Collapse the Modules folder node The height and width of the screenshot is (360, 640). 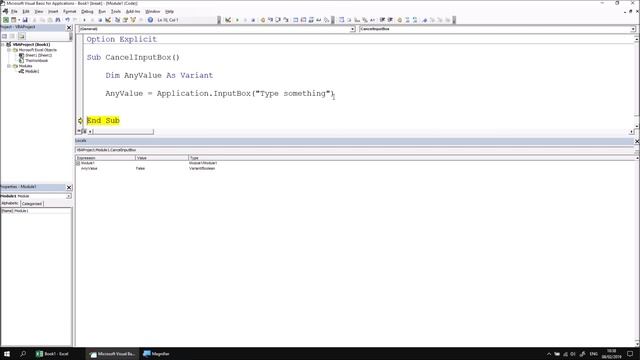(9, 66)
